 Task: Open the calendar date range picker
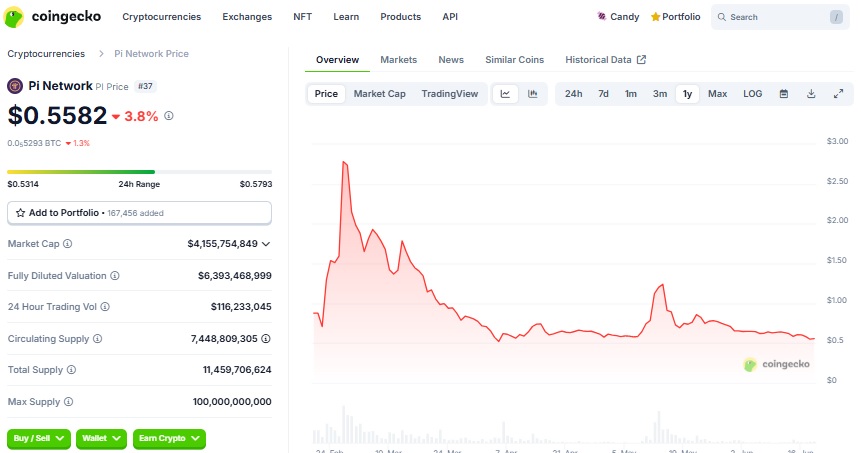784,94
